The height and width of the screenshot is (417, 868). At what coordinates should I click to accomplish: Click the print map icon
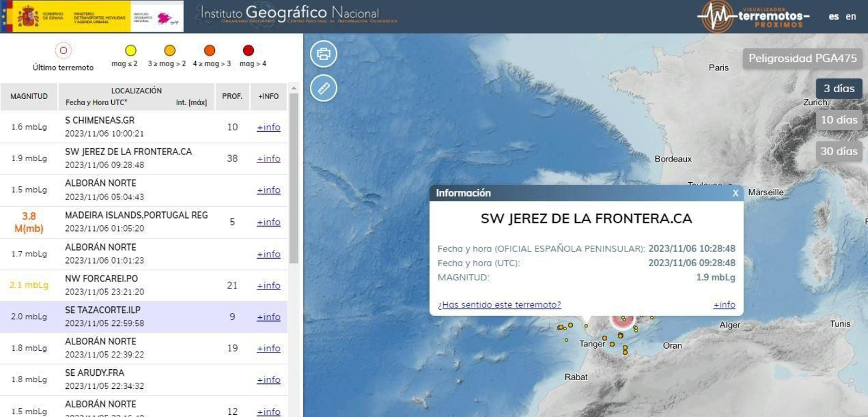coord(323,54)
